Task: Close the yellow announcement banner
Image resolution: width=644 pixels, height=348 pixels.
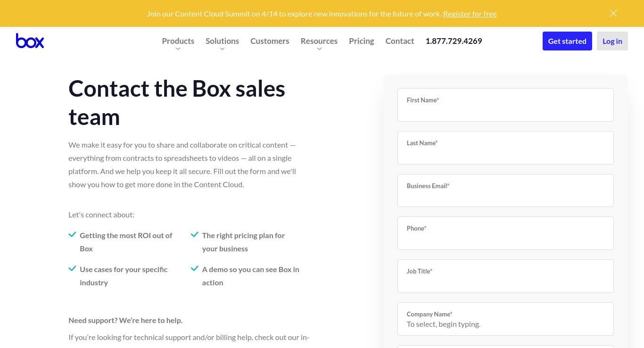Action: 613,13
